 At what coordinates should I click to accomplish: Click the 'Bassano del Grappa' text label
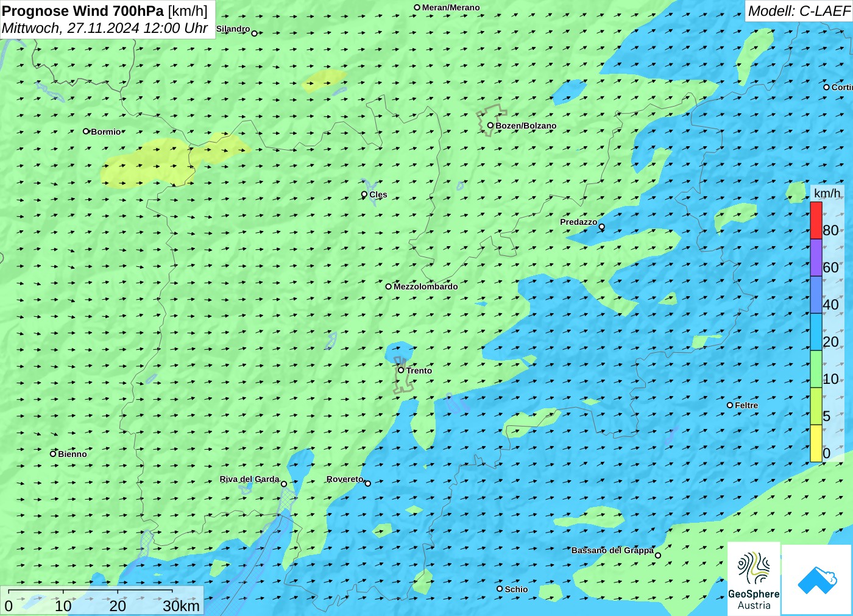click(x=612, y=550)
